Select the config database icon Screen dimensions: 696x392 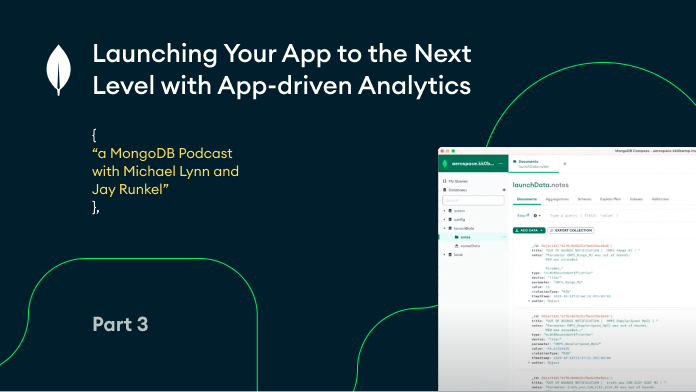(450, 219)
